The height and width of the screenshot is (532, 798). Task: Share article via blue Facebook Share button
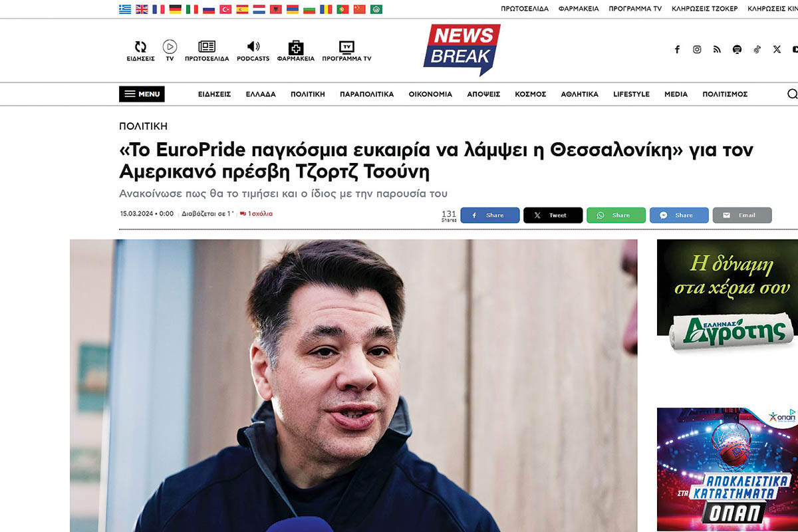tap(490, 215)
